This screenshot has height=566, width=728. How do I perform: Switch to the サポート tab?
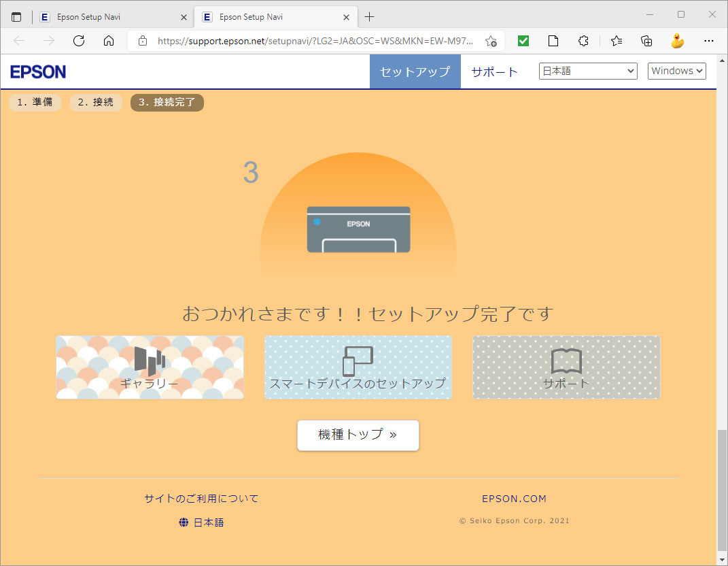click(x=494, y=72)
